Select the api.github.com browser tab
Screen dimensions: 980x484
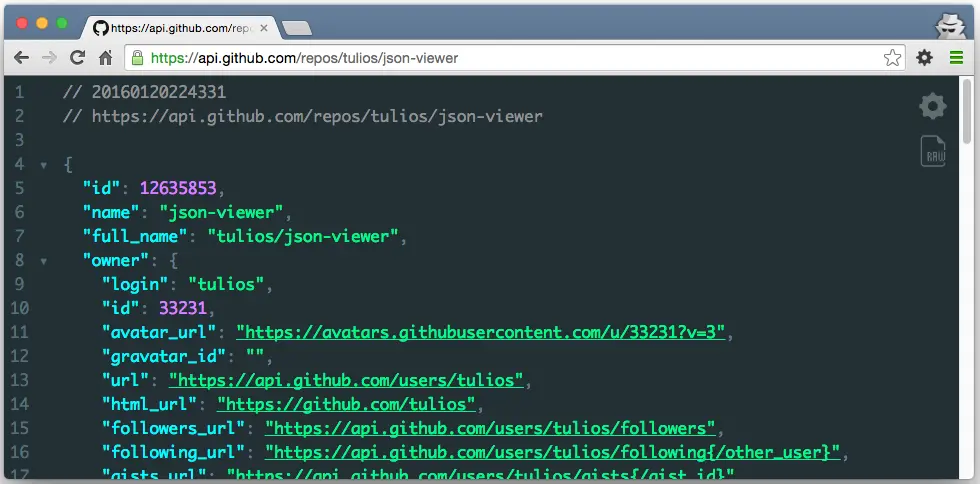[180, 28]
